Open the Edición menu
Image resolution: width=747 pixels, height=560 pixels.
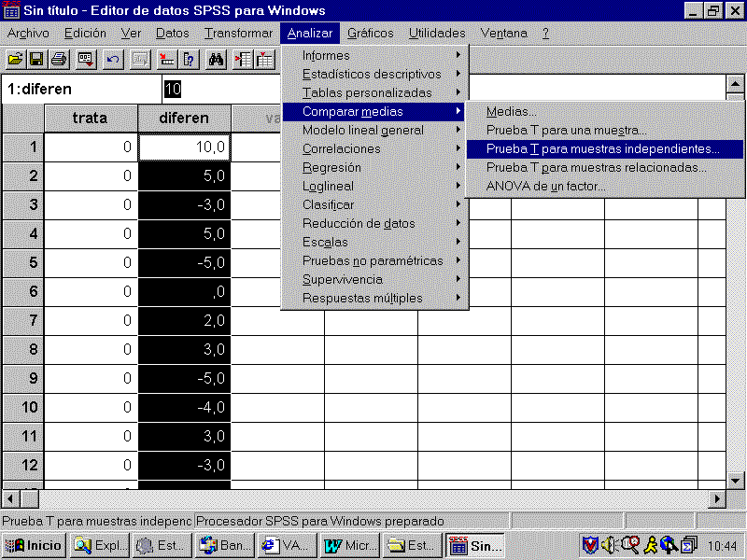click(85, 34)
